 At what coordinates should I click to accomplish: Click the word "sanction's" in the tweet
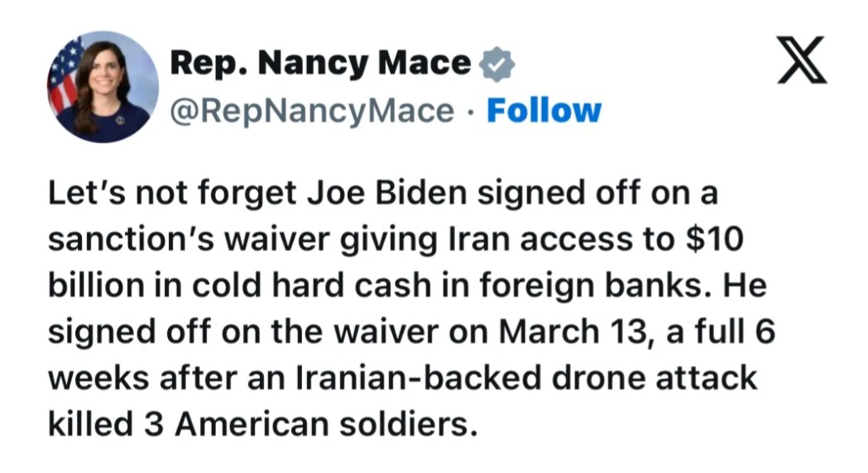click(x=132, y=240)
